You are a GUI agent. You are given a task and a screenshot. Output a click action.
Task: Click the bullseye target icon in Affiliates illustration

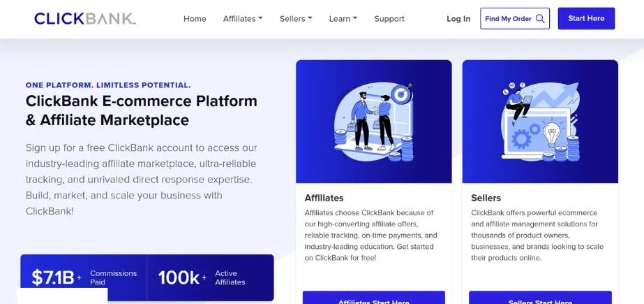point(399,93)
